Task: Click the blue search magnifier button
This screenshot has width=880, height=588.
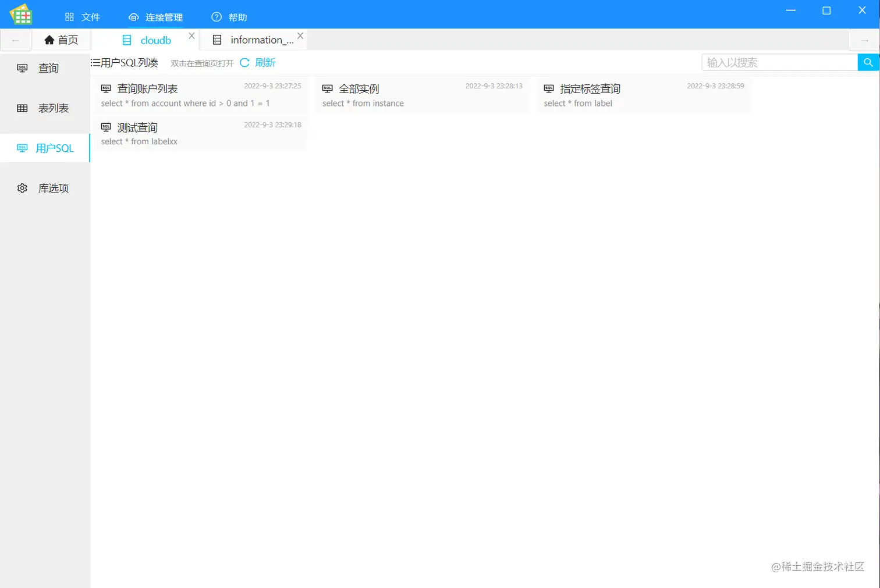Action: pos(868,62)
